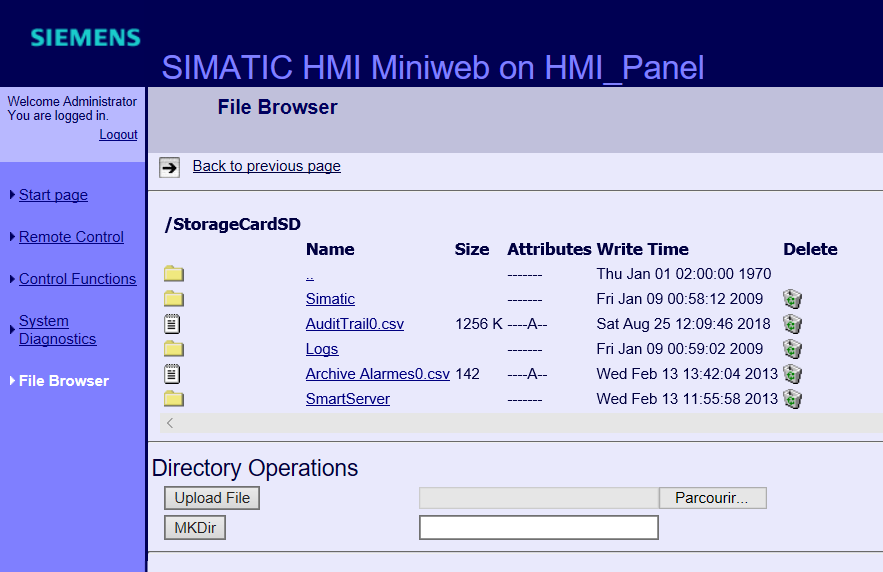Open the Archive Alarmes0.csv file link
Image resolution: width=883 pixels, height=572 pixels.
tap(377, 374)
